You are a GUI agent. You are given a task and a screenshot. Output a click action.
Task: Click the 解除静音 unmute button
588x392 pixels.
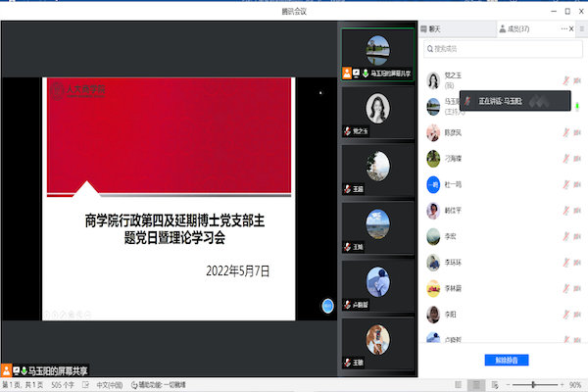(508, 360)
